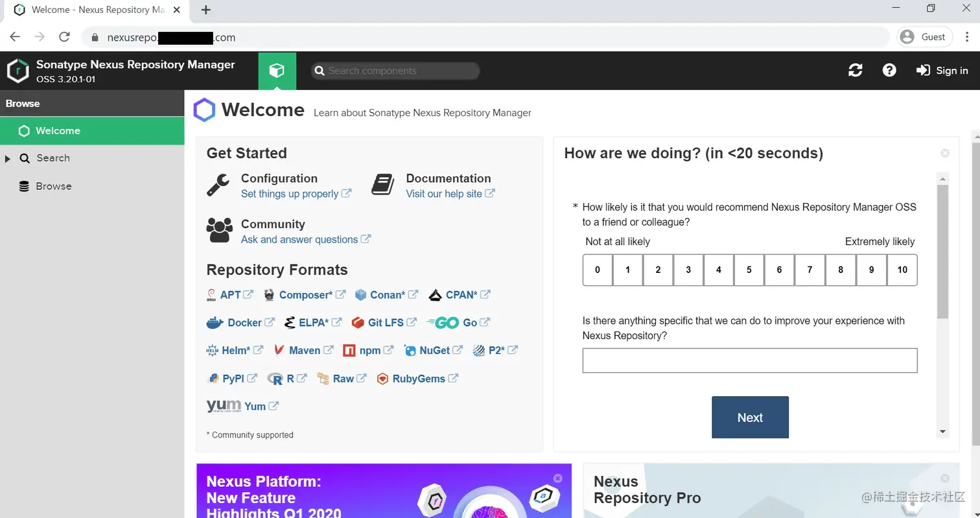980x518 pixels.
Task: Click the Next button in the survey
Action: (750, 418)
